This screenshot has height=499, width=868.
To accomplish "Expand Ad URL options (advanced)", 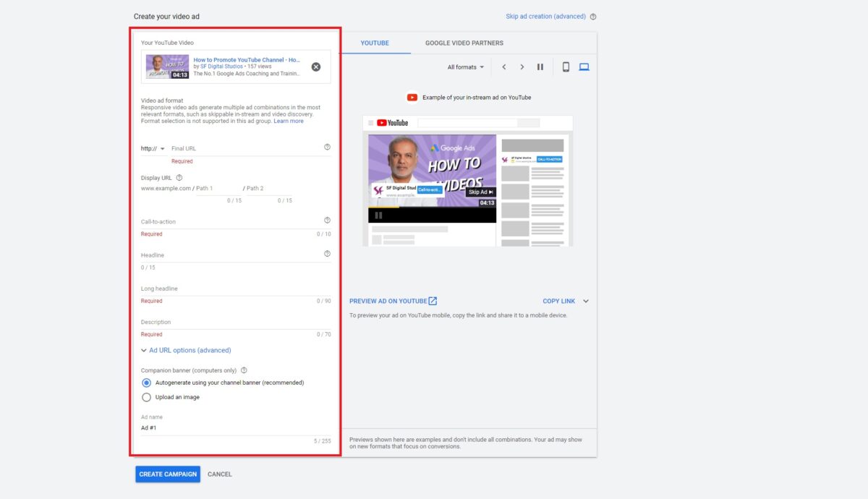I will coord(186,350).
